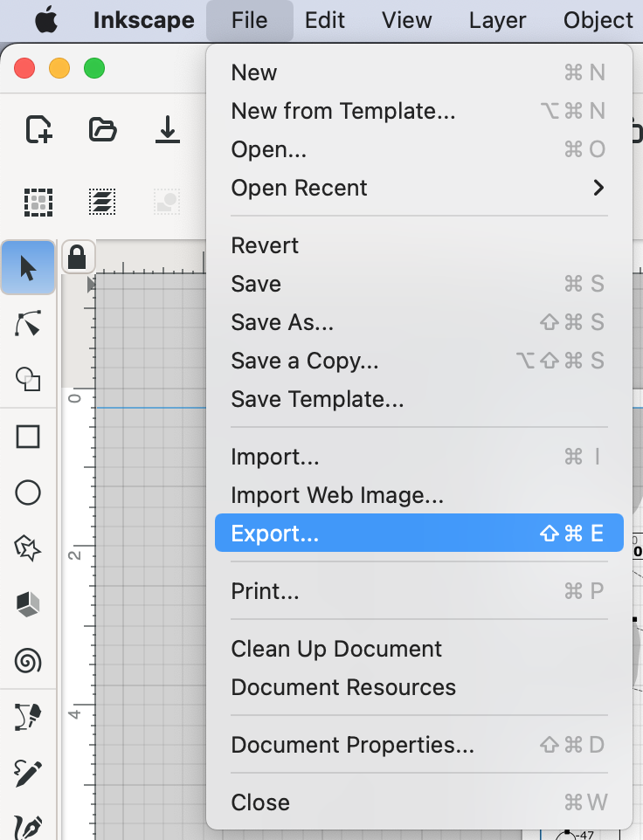This screenshot has height=840, width=643.
Task: Click Select all in all layers icon
Action: [102, 202]
